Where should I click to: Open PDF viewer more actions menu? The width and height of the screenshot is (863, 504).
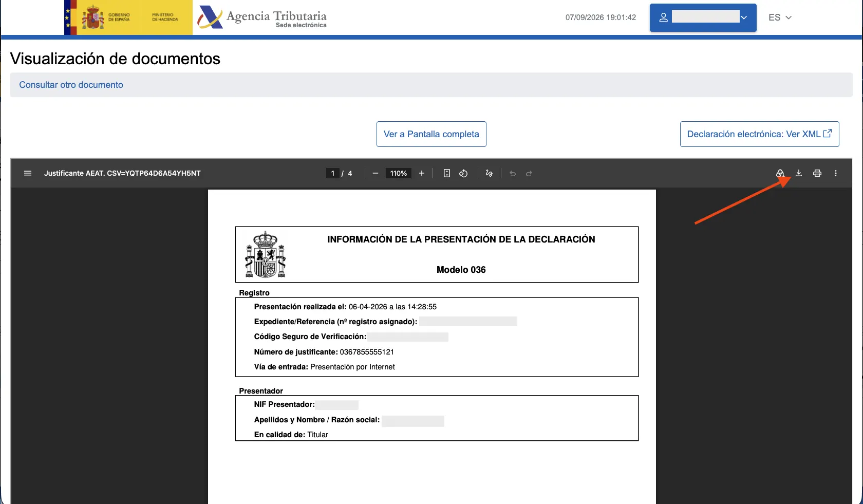tap(836, 173)
